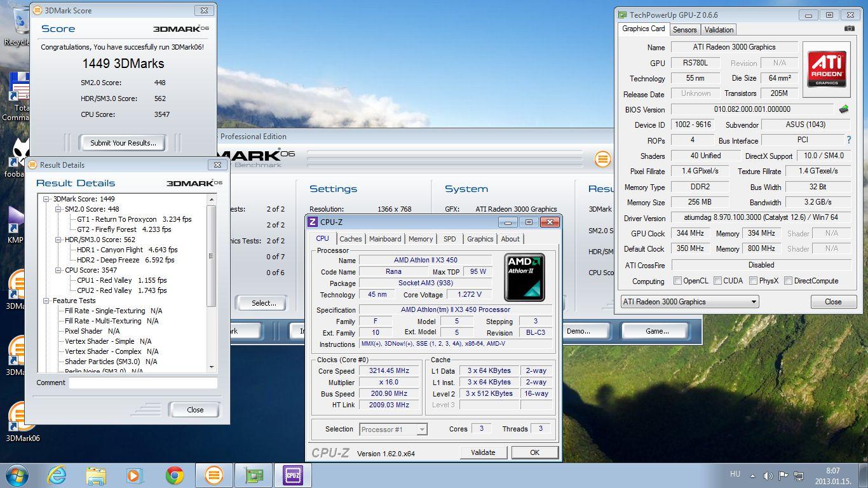Image resolution: width=868 pixels, height=488 pixels.
Task: Collapse the 3DMark Score: 1449 tree node
Action: point(46,199)
